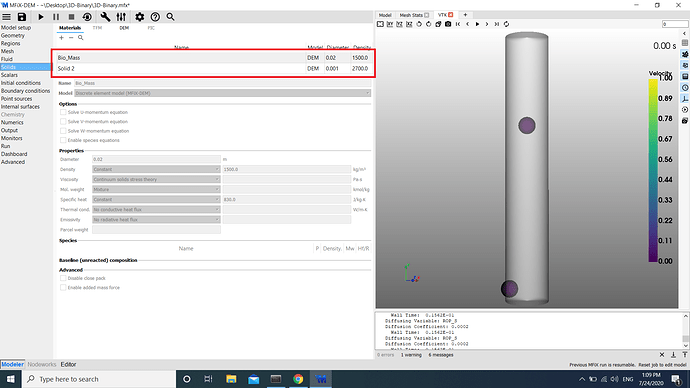Expand the Viscosity model dropdown

point(156,179)
